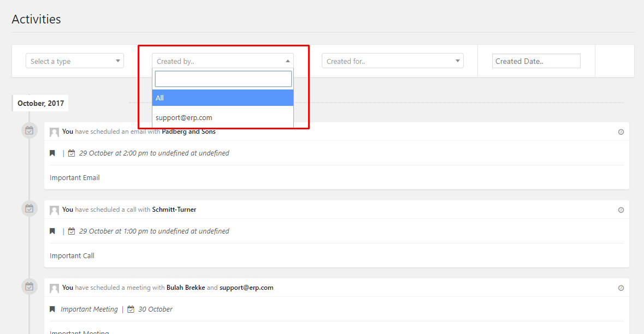Click the timeline icon for the Bulah Brekke meeting

(x=29, y=287)
